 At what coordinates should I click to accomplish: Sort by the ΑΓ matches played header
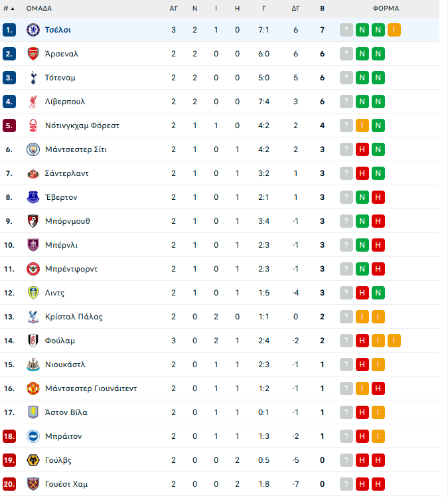pos(173,9)
